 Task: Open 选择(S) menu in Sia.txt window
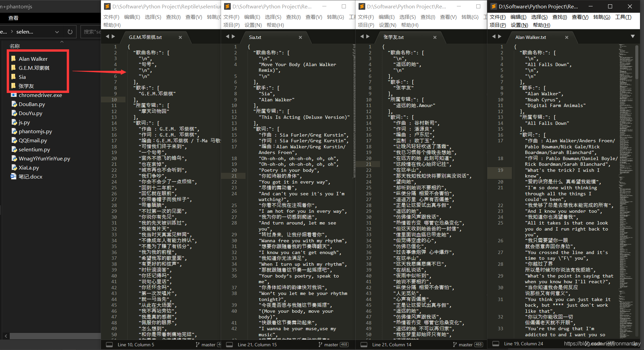tap(273, 17)
